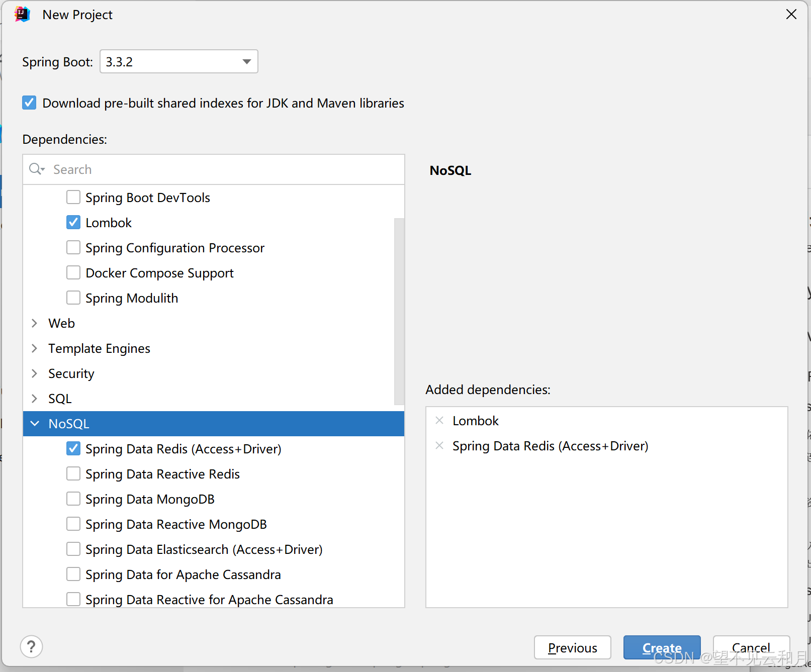The image size is (811, 672).
Task: Enable Spring Data Elasticsearch (Access+Driver)
Action: (73, 549)
